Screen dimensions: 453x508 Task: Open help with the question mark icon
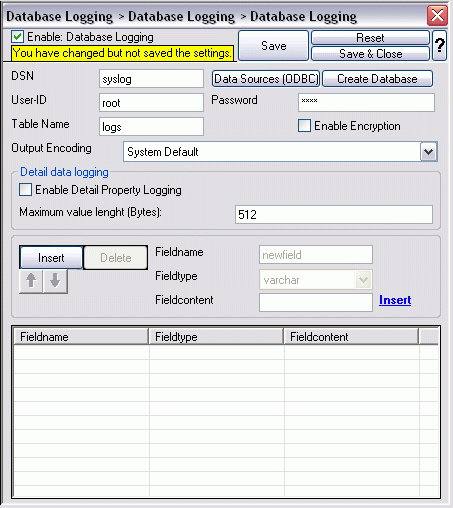440,45
